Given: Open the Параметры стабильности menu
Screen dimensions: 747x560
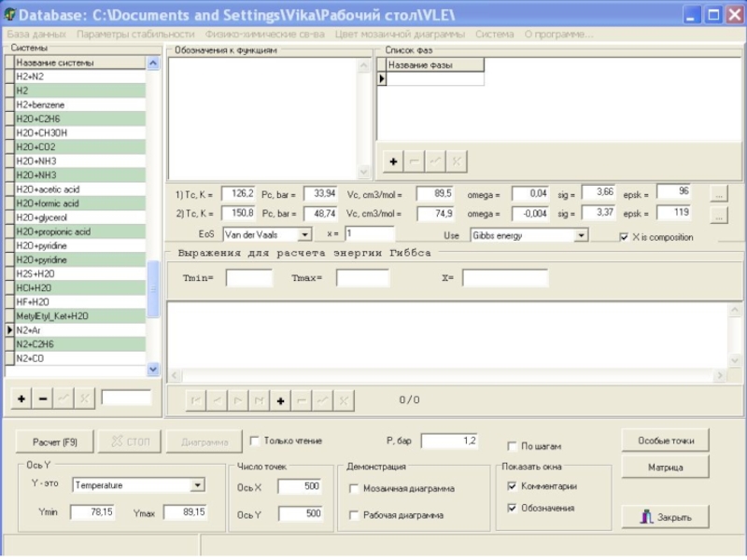Looking at the screenshot, I should (x=135, y=35).
